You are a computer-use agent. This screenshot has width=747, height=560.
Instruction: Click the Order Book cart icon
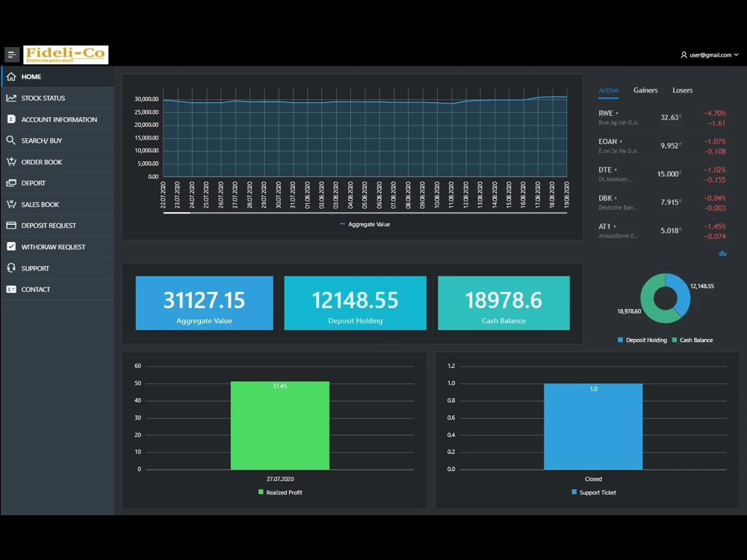point(11,161)
